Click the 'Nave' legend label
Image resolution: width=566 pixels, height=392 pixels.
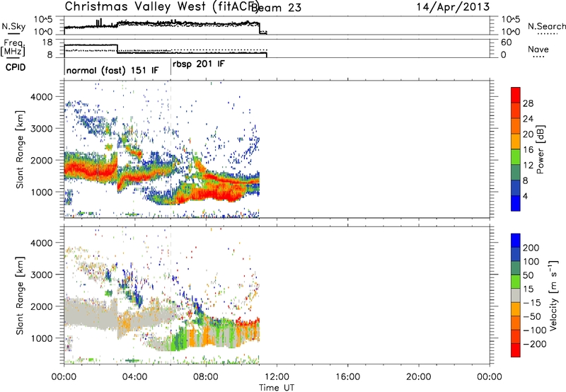click(x=538, y=50)
